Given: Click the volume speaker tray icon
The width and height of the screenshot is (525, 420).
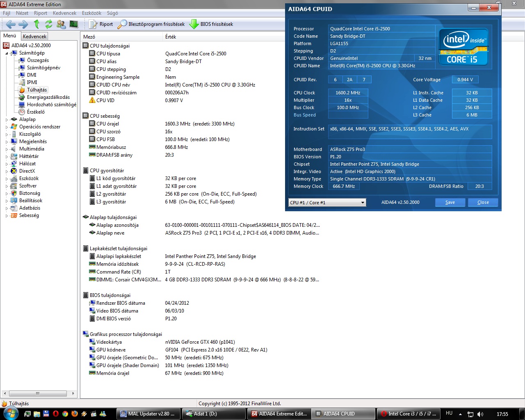Looking at the screenshot, I should tap(480, 414).
